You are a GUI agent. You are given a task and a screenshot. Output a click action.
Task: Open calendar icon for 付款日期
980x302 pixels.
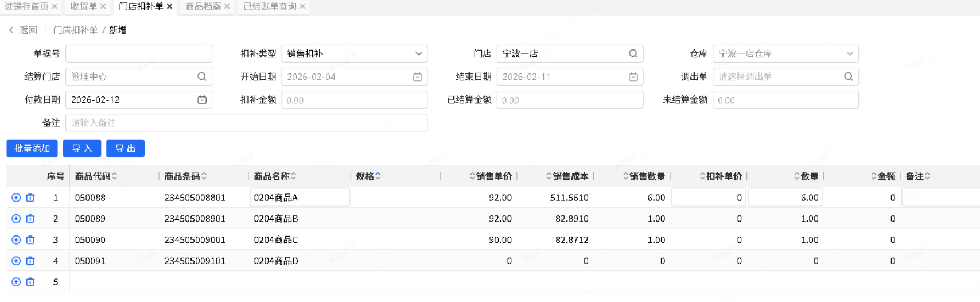202,100
